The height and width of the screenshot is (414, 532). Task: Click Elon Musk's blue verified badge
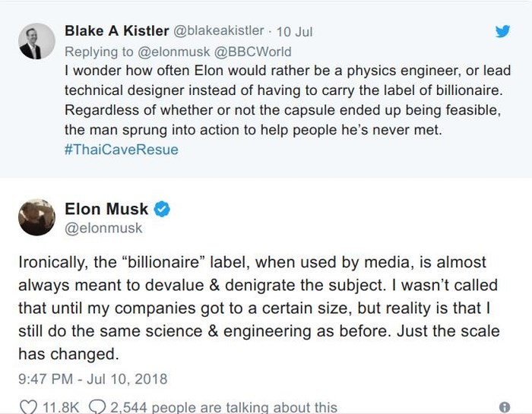pos(162,209)
